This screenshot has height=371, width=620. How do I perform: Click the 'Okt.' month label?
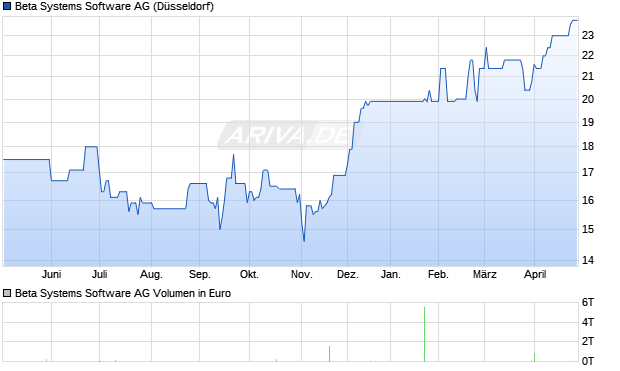point(249,274)
